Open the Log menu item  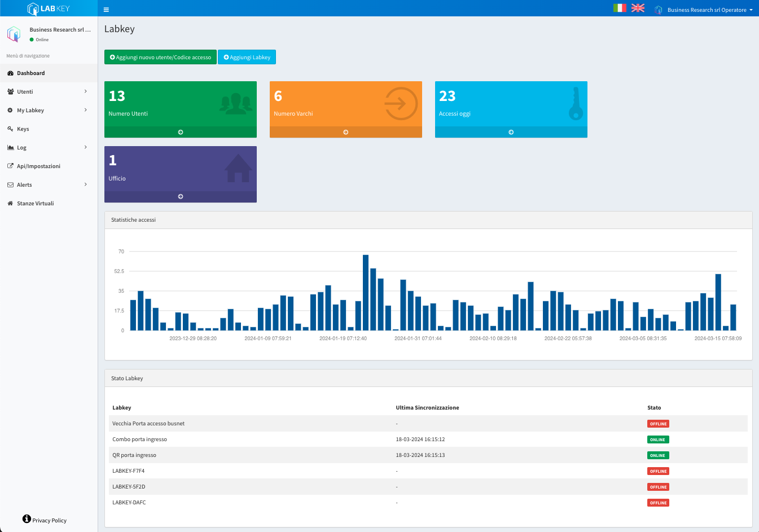pyautogui.click(x=49, y=148)
